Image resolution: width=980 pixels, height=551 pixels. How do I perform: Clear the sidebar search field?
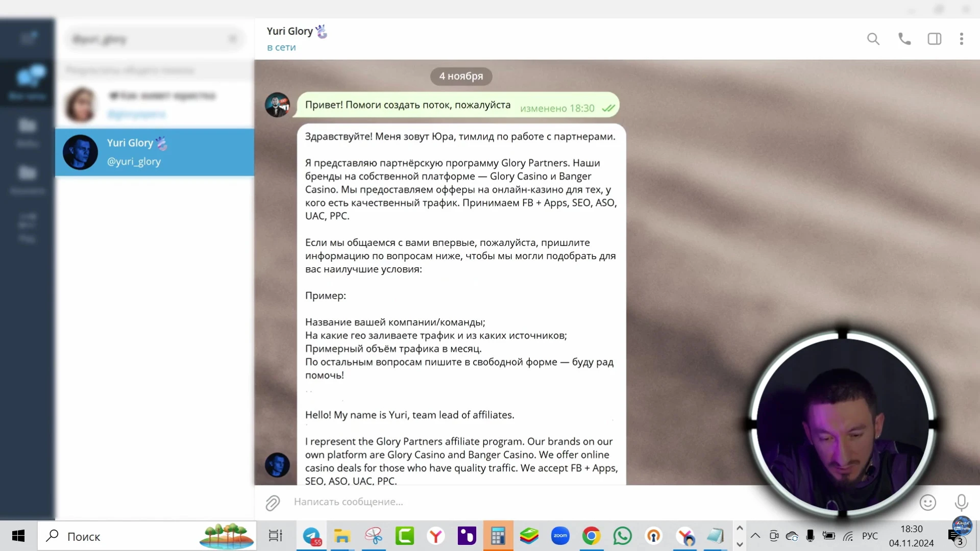tap(233, 39)
